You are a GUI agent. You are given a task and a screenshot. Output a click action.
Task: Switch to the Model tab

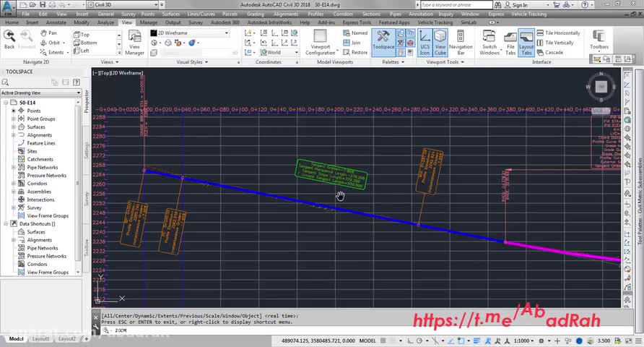click(16, 339)
